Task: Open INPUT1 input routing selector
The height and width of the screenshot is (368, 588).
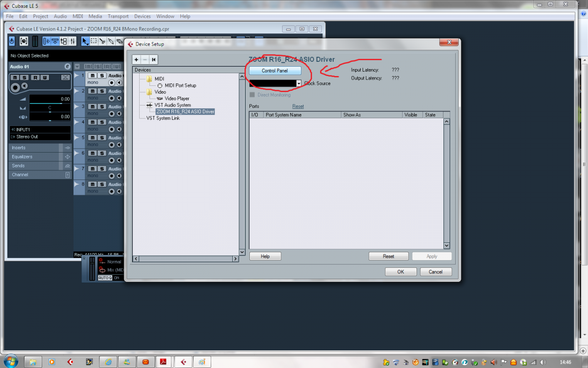Action: pyautogui.click(x=40, y=130)
